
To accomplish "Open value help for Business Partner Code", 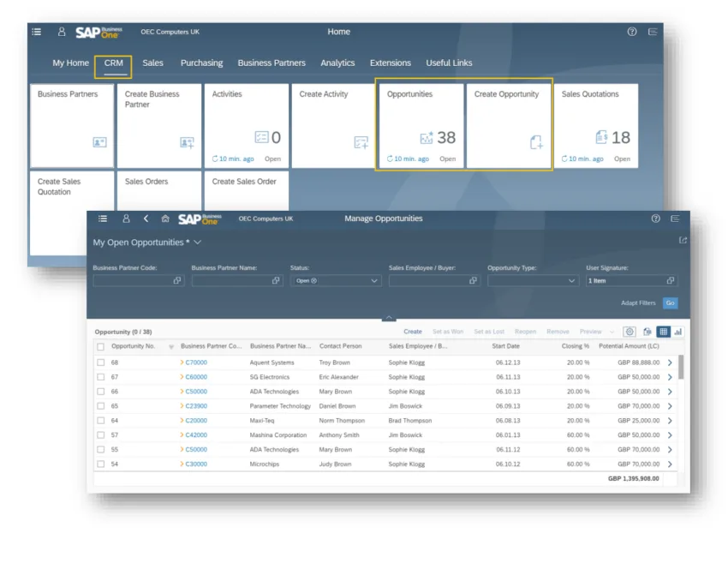I will [176, 280].
